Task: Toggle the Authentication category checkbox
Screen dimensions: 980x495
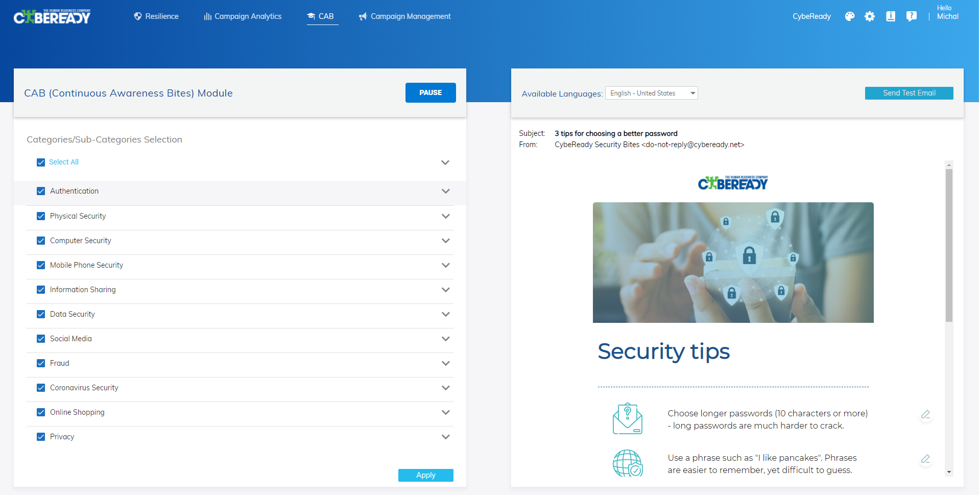Action: coord(41,191)
